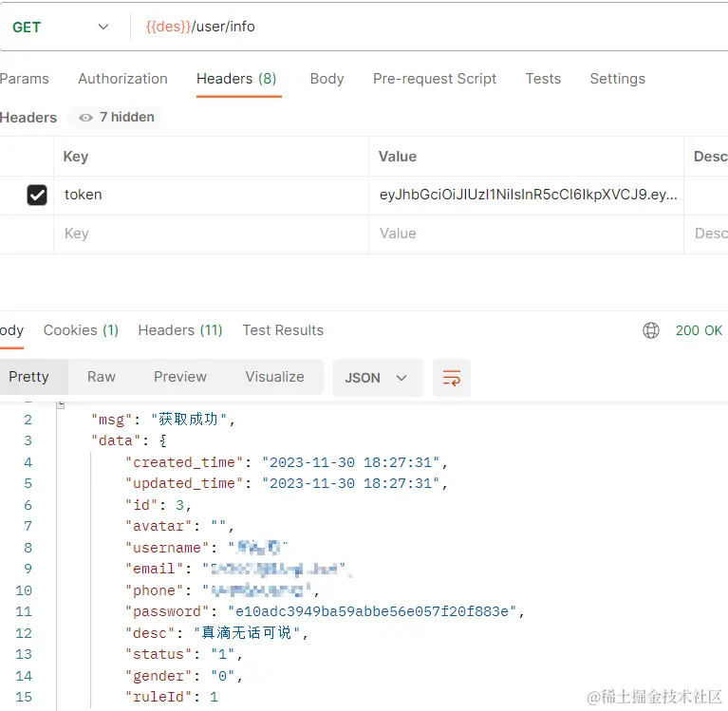
Task: Click the empty Key input field
Action: [x=211, y=234]
